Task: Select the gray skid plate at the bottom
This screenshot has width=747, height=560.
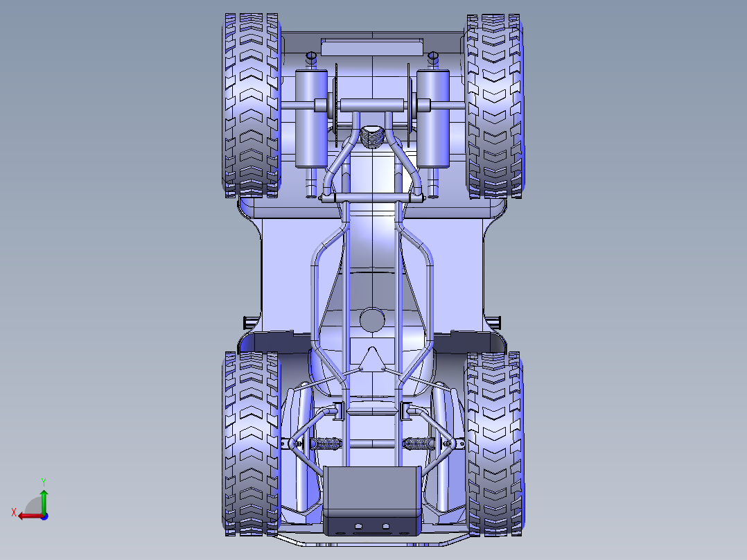Action: [372, 501]
